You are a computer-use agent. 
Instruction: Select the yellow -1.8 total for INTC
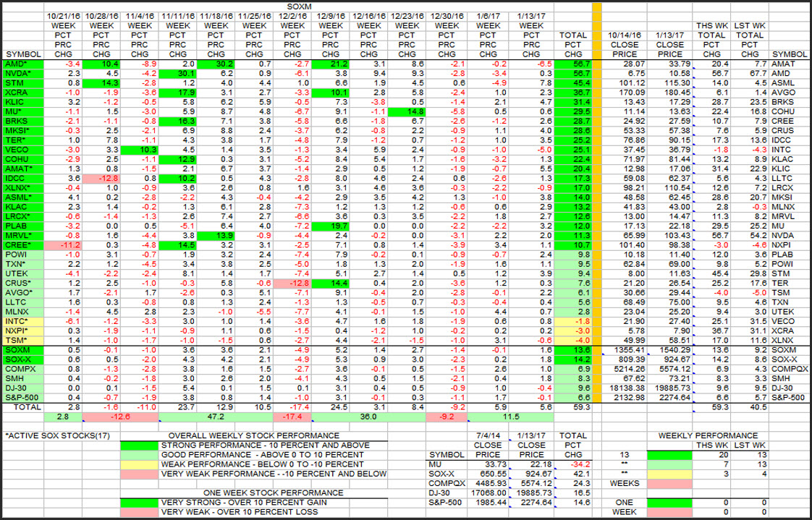[572, 321]
